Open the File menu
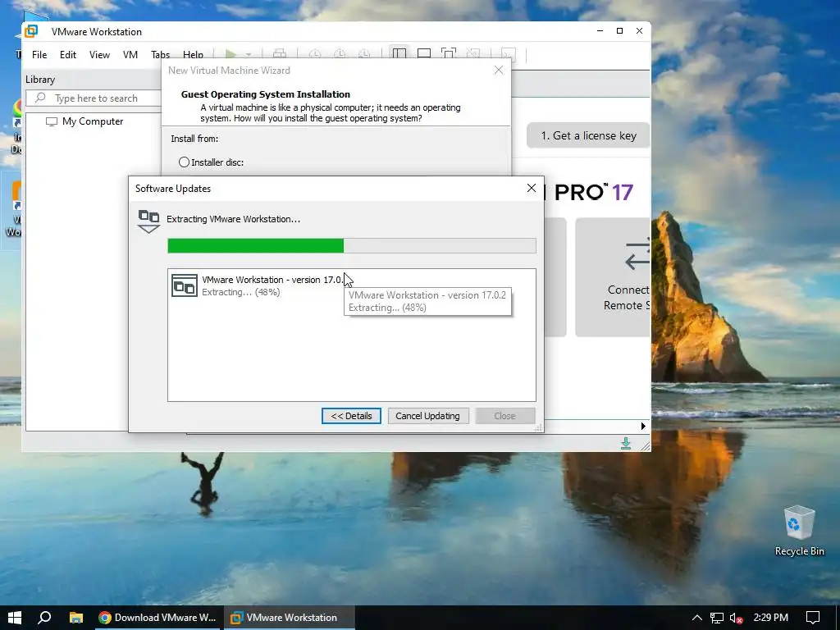Viewport: 840px width, 630px height. (39, 55)
